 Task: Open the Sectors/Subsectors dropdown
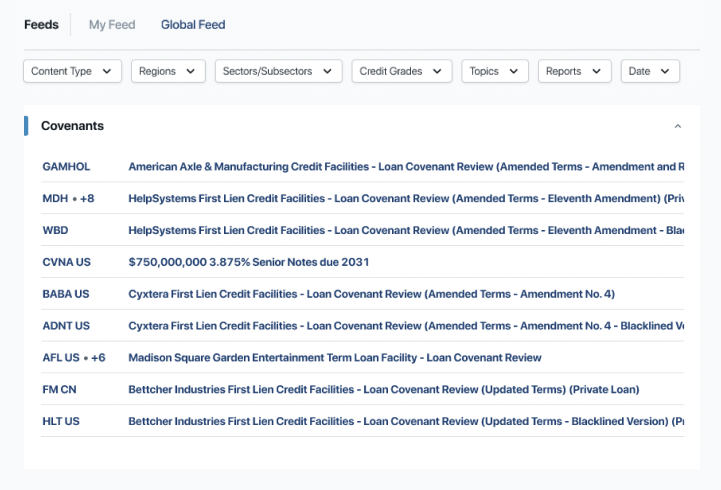[x=278, y=71]
